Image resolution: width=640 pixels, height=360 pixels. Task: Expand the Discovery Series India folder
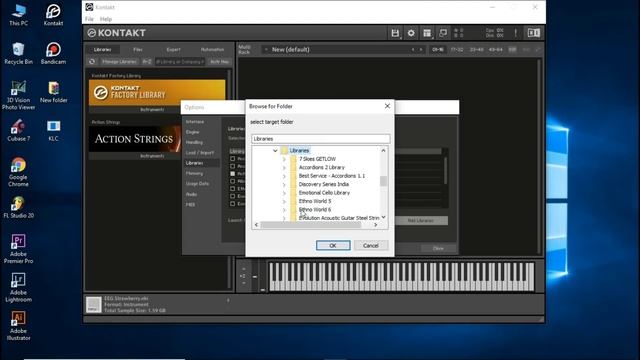[x=284, y=184]
